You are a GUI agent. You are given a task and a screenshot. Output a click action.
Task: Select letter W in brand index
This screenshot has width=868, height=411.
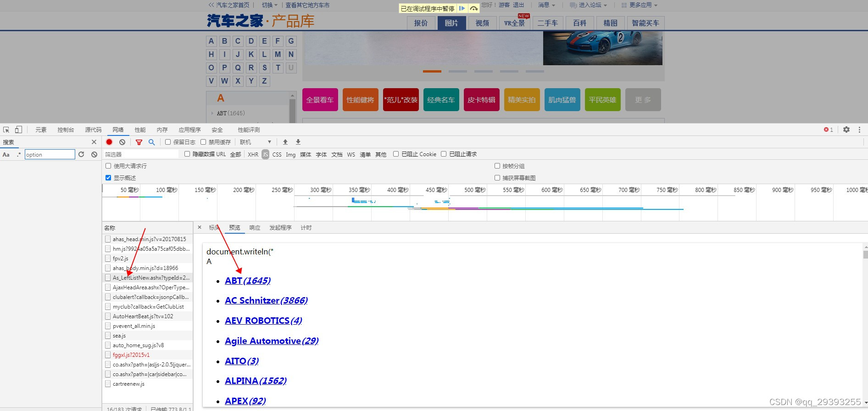(x=225, y=81)
